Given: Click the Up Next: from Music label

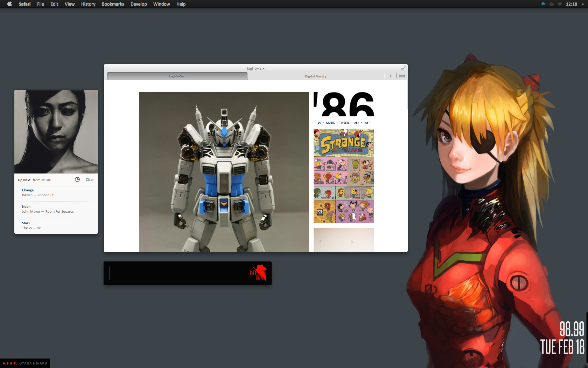Looking at the screenshot, I should (x=34, y=180).
